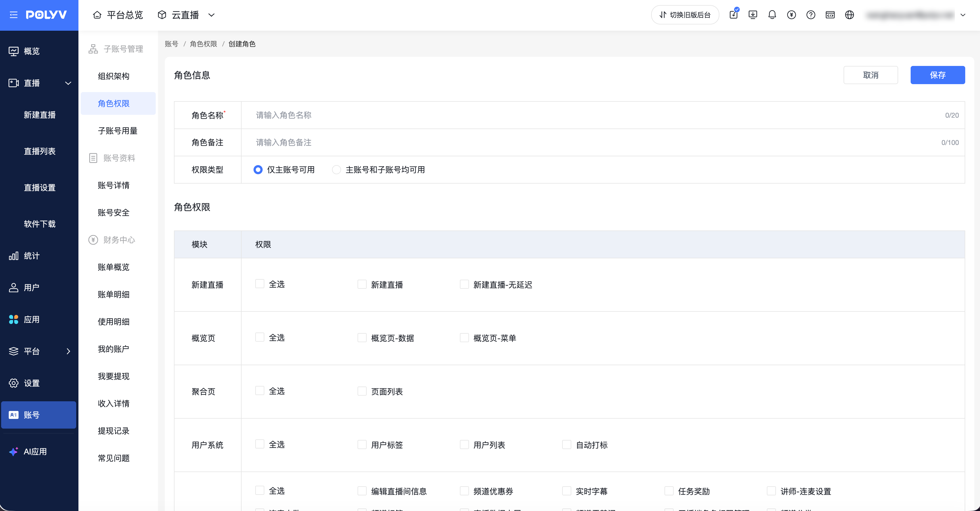Open the 角色权限 sub-menu item

[118, 103]
